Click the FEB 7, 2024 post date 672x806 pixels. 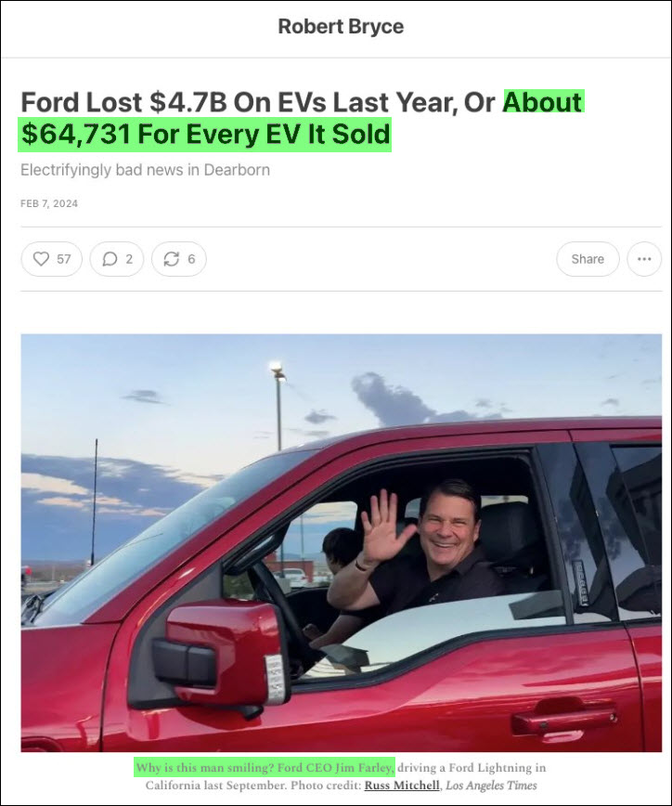pyautogui.click(x=49, y=203)
